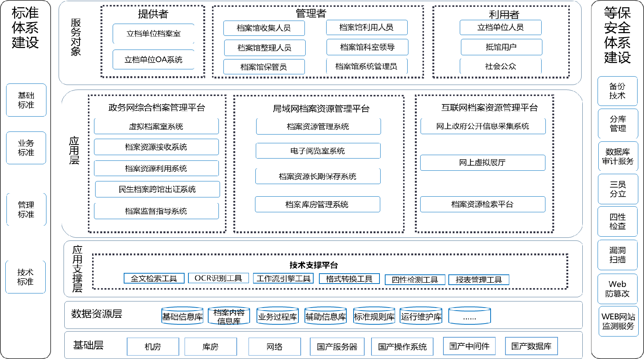Image resolution: width=644 pixels, height=359 pixels.
Task: Click 档案资源管理系统 box
Action: point(319,127)
